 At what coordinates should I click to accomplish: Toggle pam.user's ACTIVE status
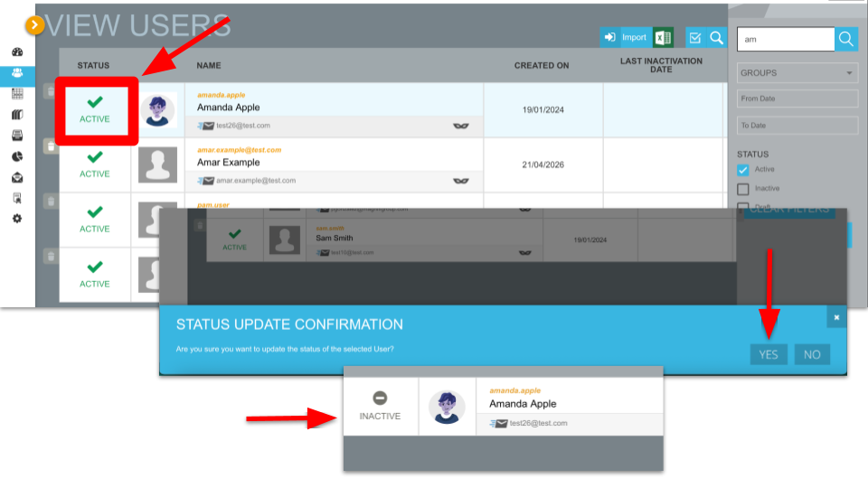coord(95,220)
